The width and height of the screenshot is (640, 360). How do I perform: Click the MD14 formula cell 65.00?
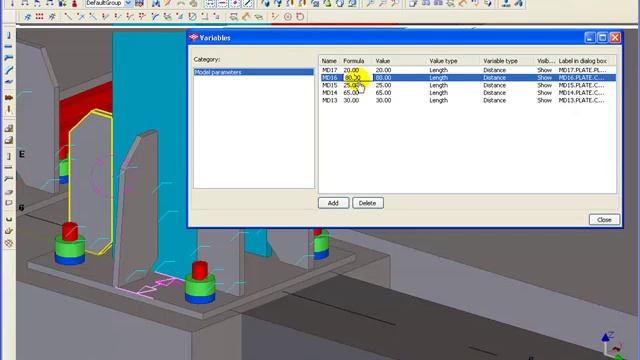coord(351,93)
